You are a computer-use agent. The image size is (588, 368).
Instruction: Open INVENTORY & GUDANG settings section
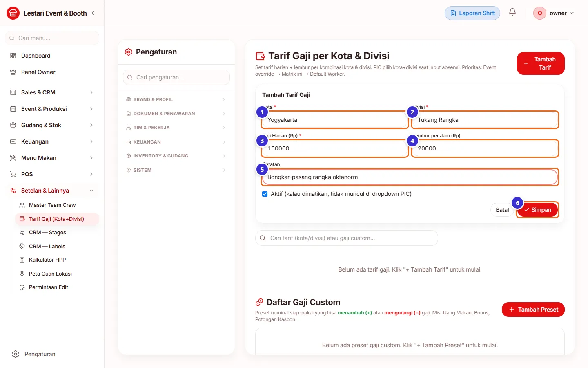[x=176, y=156]
